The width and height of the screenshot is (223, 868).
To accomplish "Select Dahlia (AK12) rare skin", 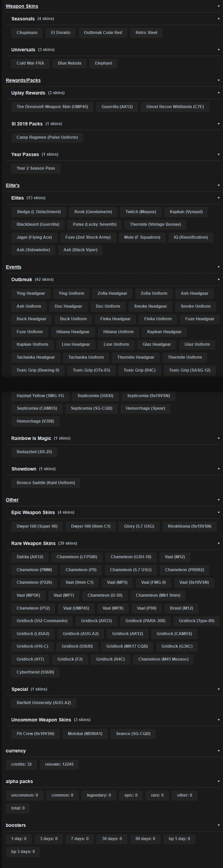I will pyautogui.click(x=30, y=557).
